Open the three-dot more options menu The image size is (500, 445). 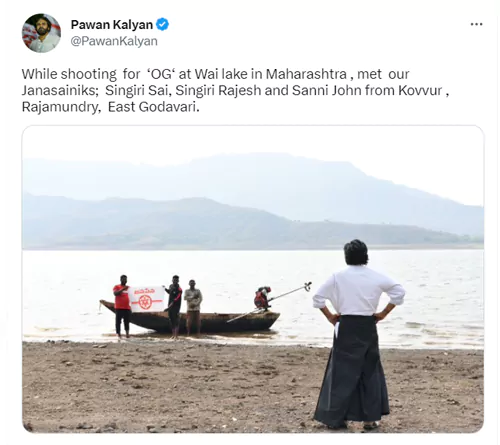tap(476, 24)
